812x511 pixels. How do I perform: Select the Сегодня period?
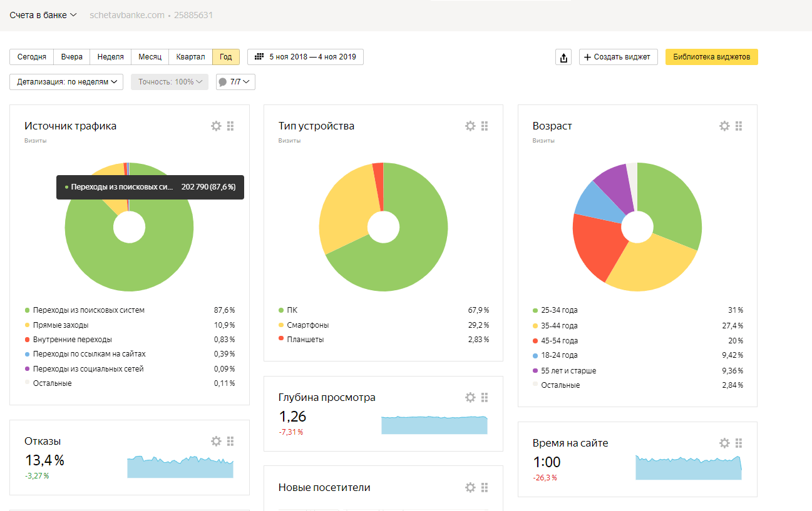31,57
